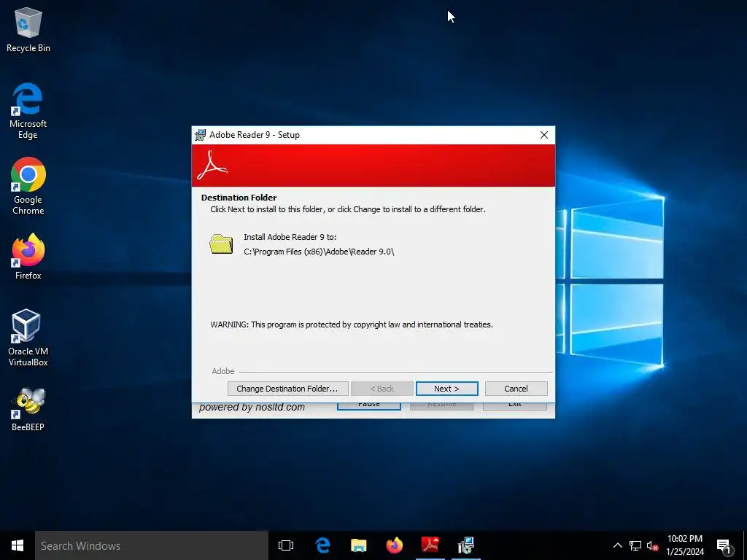
Task: Open the Recycle Bin desktop icon
Action: 28,29
